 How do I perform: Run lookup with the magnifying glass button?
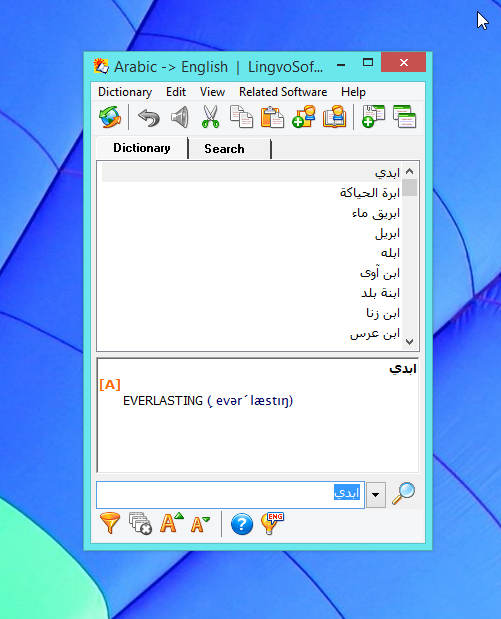tap(403, 493)
